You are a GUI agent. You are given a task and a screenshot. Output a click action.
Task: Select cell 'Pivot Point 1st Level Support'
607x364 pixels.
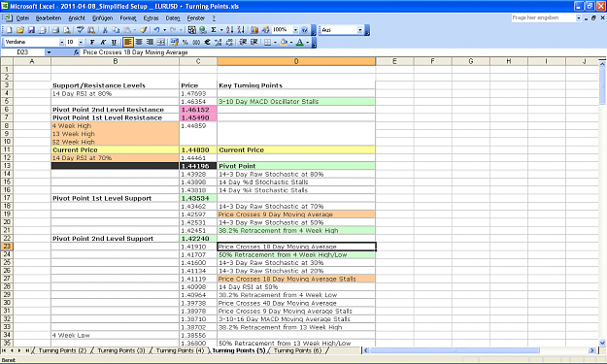click(x=115, y=198)
